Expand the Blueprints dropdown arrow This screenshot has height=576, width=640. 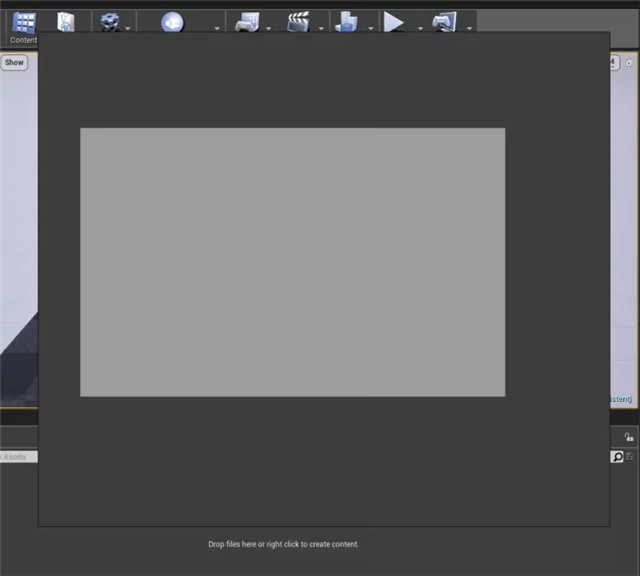269,29
